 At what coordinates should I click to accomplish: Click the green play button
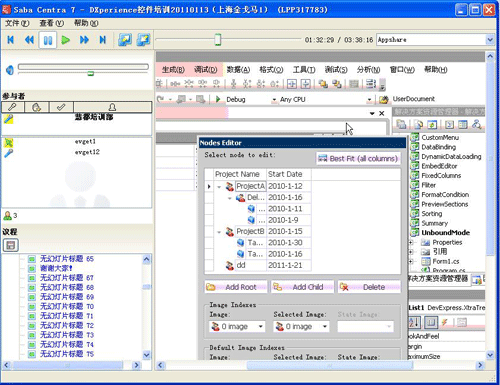pyautogui.click(x=66, y=40)
